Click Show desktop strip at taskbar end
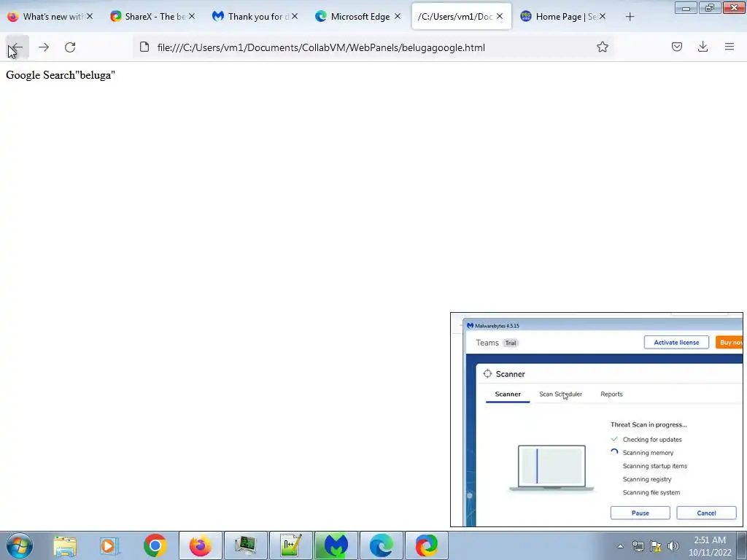This screenshot has width=747, height=560. click(x=742, y=545)
